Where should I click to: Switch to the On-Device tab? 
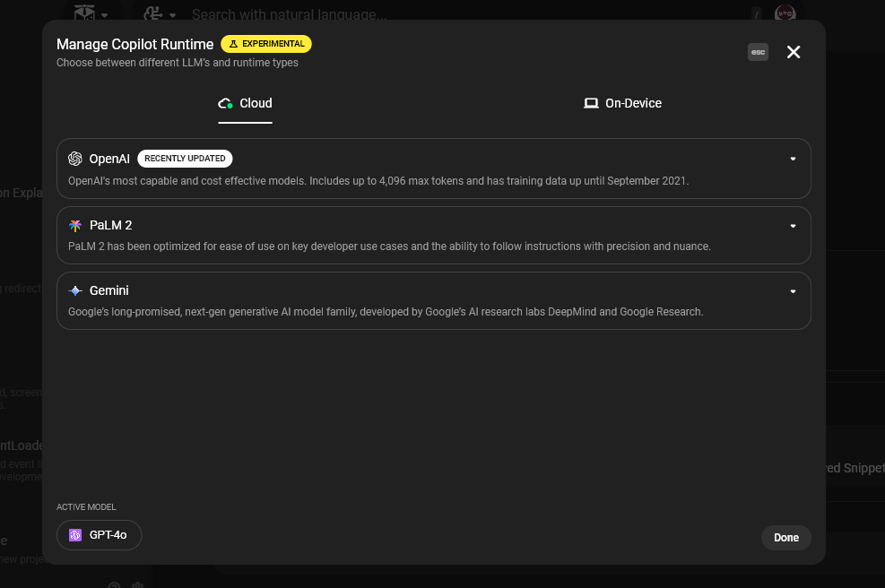coord(622,103)
